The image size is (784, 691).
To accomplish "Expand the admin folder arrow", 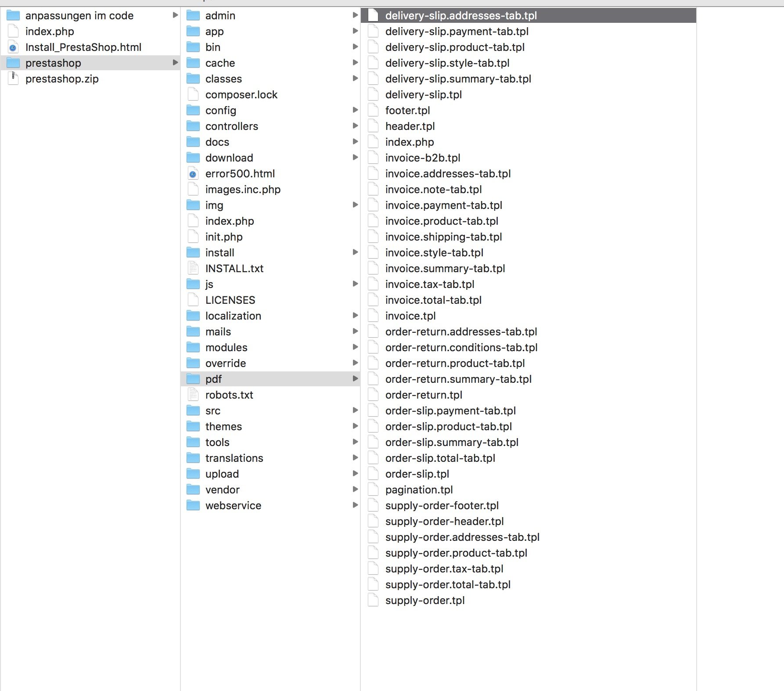I will pos(355,15).
